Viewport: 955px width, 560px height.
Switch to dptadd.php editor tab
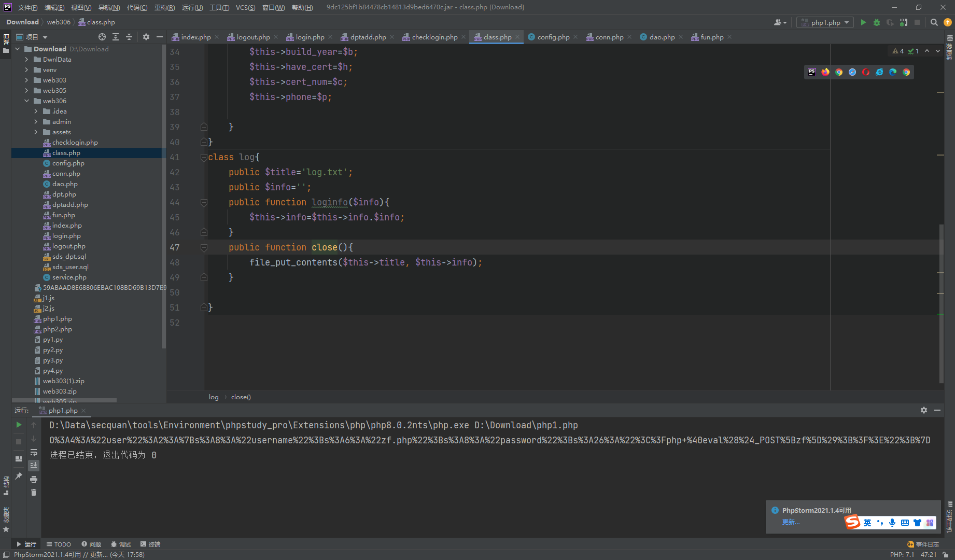368,37
